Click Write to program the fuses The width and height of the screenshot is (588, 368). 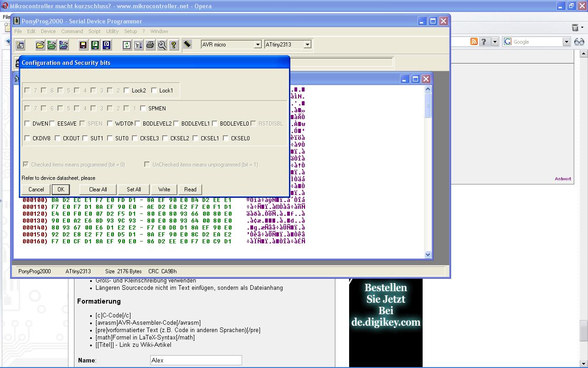click(x=164, y=190)
